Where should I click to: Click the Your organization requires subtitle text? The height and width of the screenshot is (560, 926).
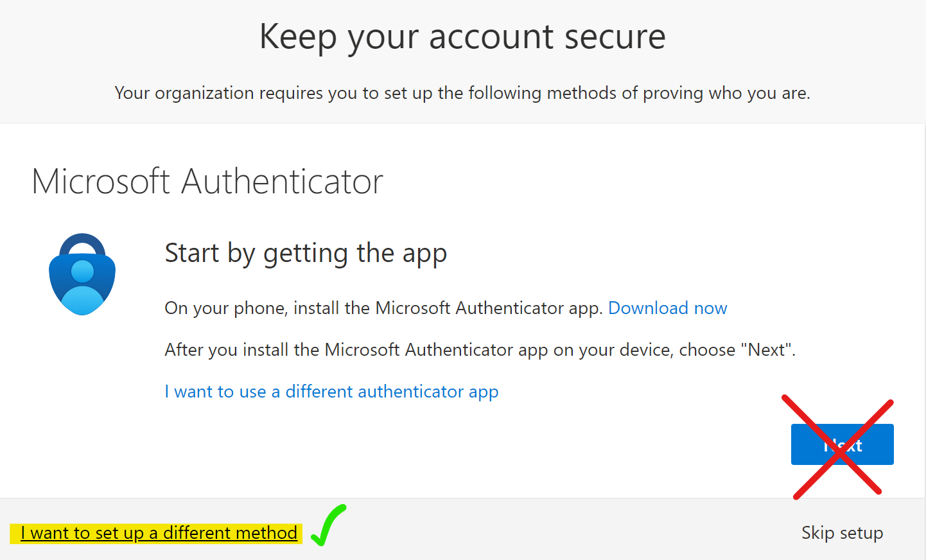pos(462,93)
